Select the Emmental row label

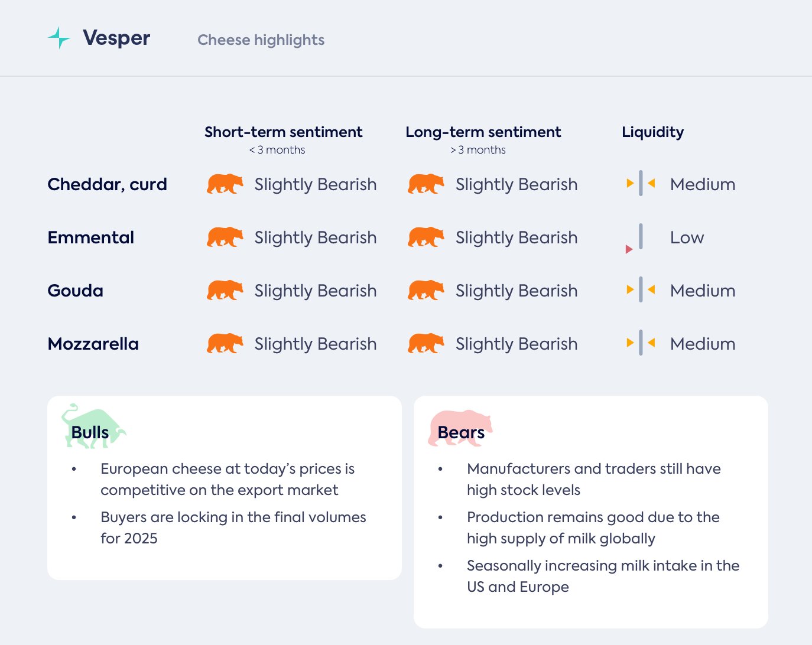tap(91, 237)
